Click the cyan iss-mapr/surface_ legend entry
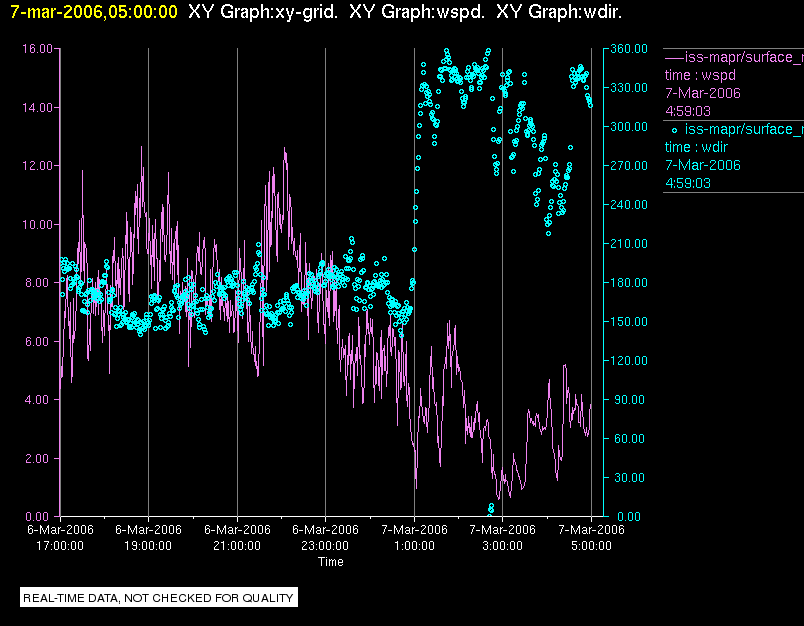 [x=744, y=129]
